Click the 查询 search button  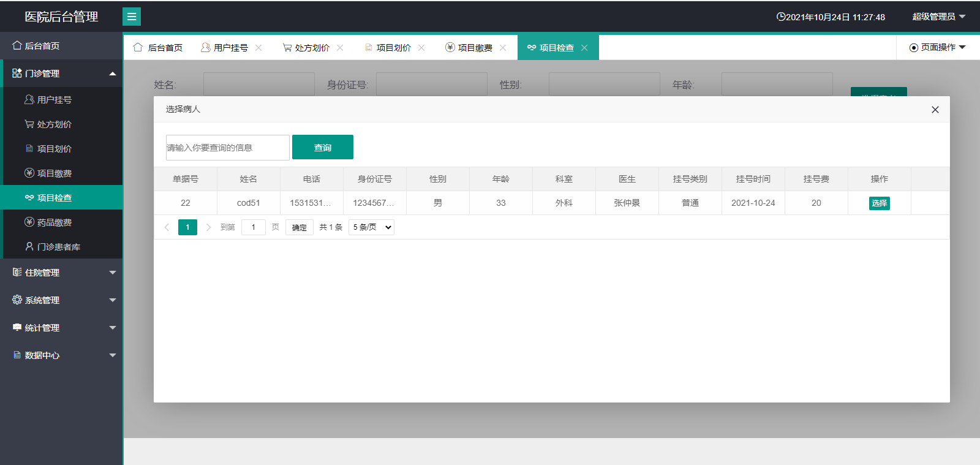322,148
